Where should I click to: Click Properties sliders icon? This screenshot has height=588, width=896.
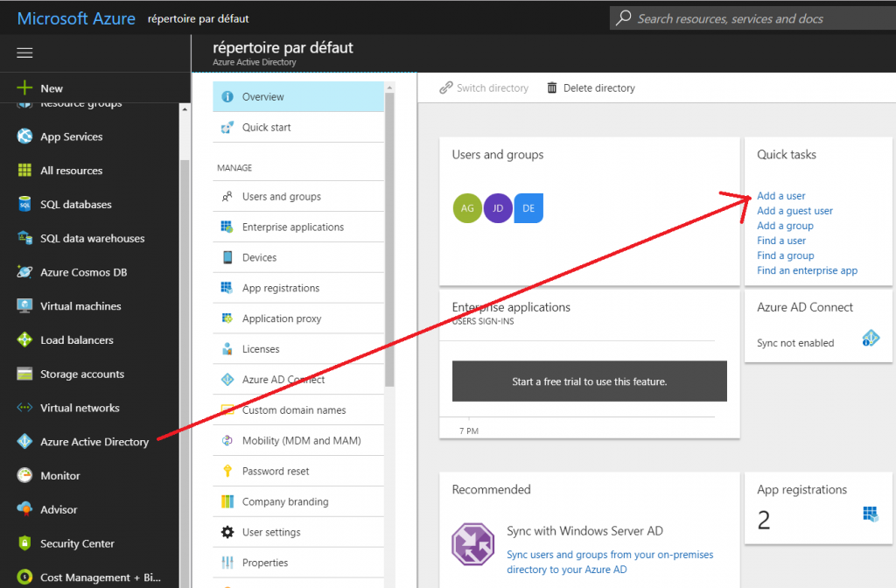pos(227,563)
